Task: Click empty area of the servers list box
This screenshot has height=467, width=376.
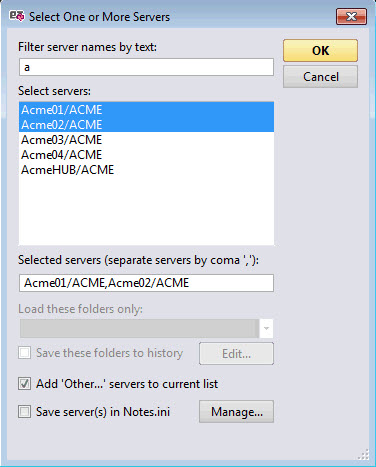Action: coord(146,211)
